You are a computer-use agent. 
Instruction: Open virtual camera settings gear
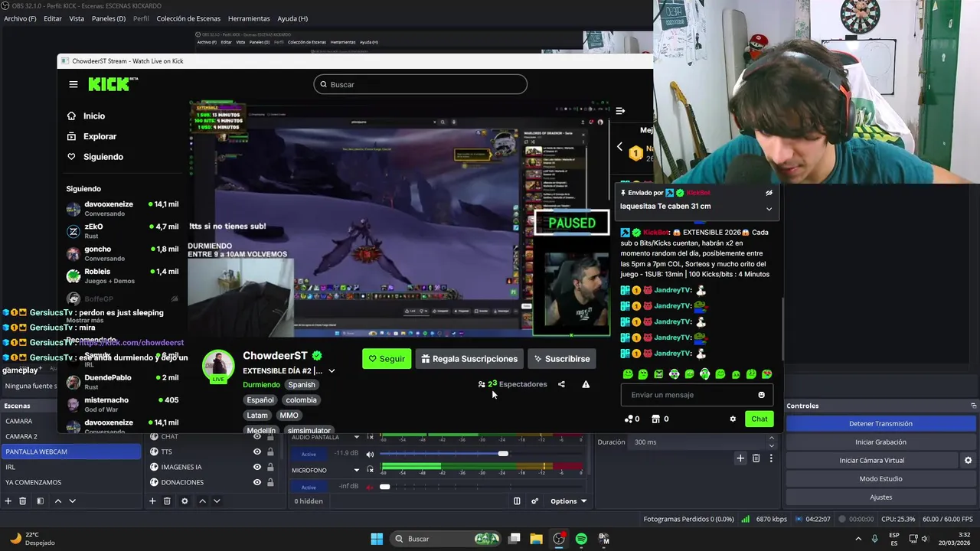(x=968, y=461)
